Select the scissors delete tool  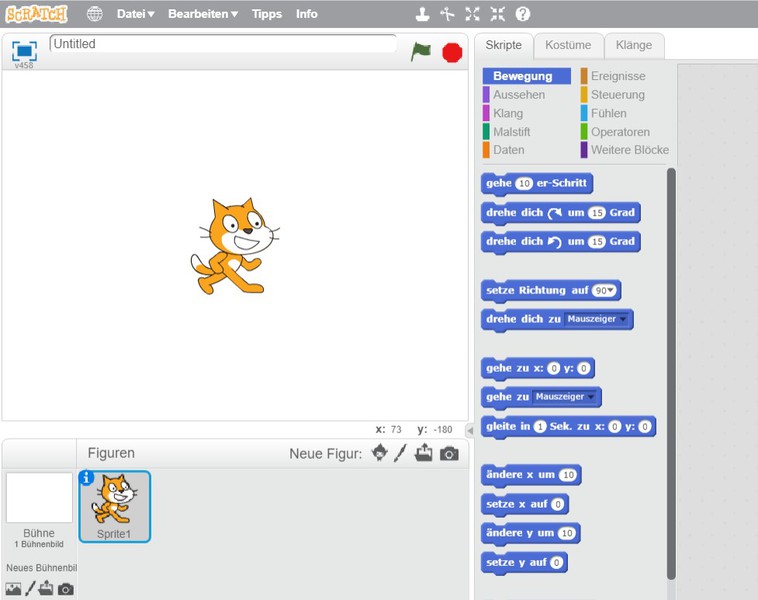click(x=447, y=14)
